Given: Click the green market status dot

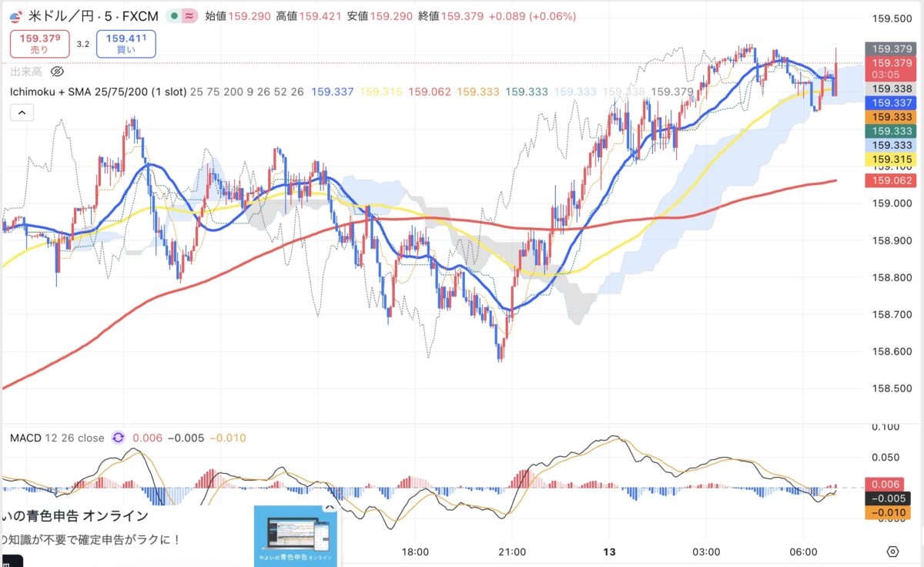Looking at the screenshot, I should tap(176, 15).
